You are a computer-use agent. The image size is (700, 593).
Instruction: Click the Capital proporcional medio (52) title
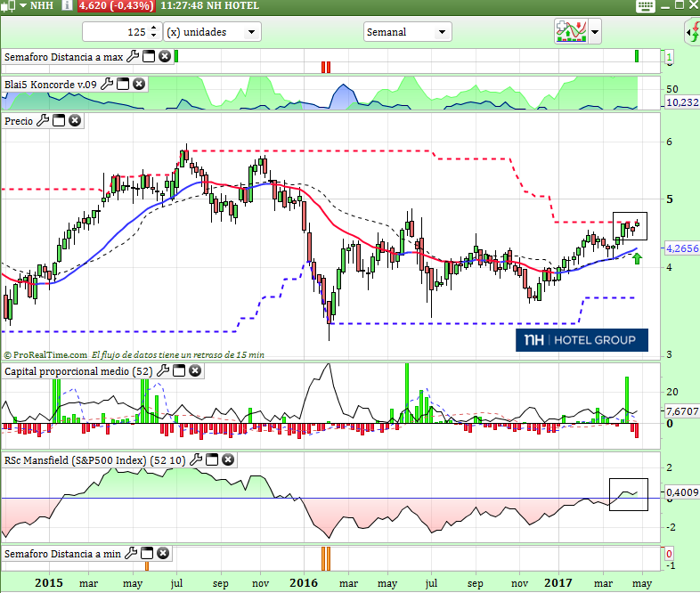click(x=78, y=371)
